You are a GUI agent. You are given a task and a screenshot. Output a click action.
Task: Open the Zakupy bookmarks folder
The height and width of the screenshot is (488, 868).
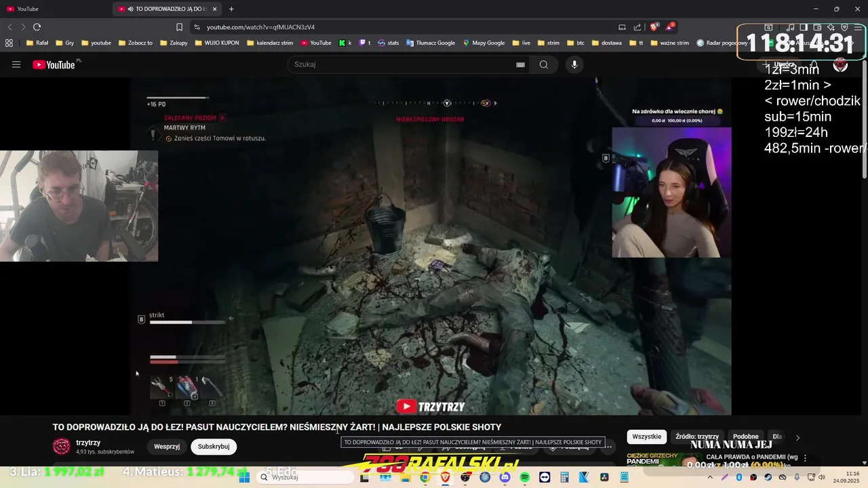tap(174, 43)
